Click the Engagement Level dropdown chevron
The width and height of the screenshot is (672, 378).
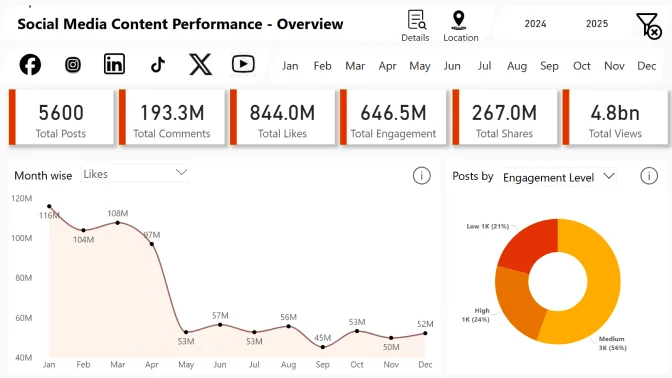click(x=609, y=176)
